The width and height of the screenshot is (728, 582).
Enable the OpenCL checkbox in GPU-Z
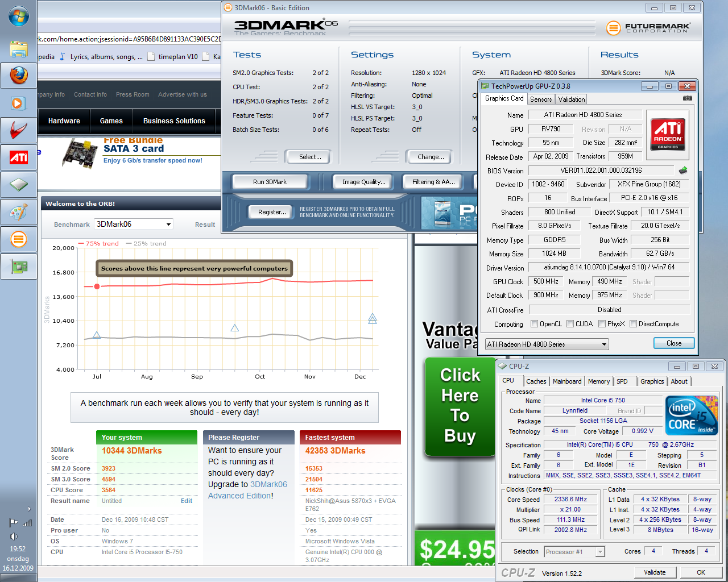534,324
